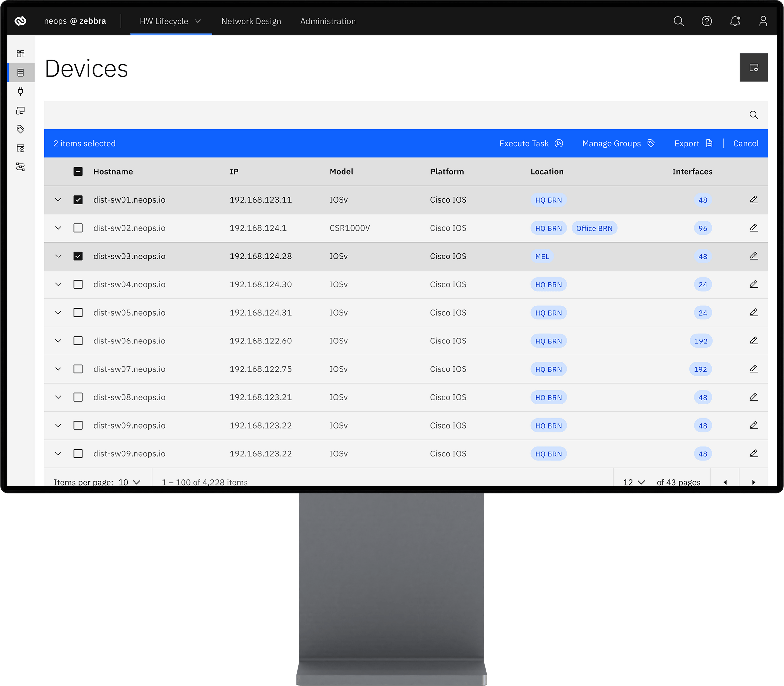
Task: Open the tags icon in left sidebar
Action: click(x=21, y=129)
